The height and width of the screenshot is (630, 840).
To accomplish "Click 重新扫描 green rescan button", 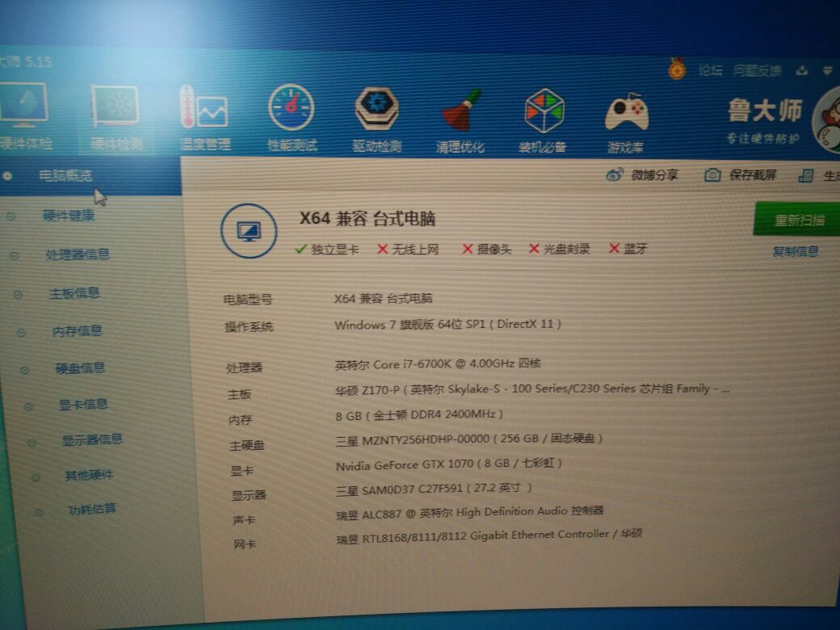I will 798,219.
